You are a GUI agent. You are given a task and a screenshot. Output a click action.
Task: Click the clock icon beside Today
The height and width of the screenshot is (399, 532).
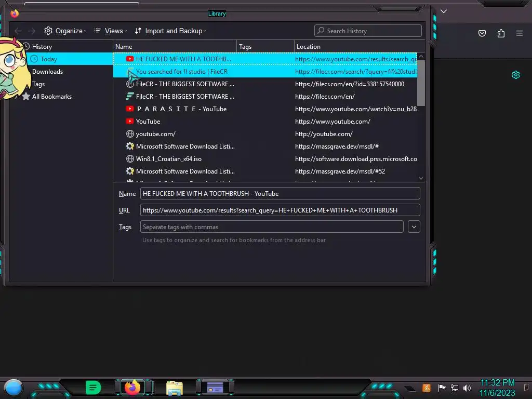tap(34, 59)
